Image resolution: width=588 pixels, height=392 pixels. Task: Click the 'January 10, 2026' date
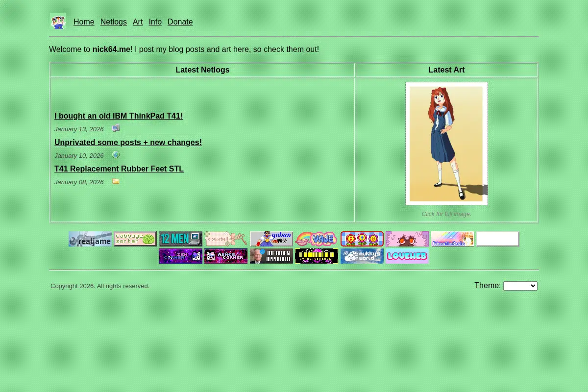pyautogui.click(x=79, y=156)
